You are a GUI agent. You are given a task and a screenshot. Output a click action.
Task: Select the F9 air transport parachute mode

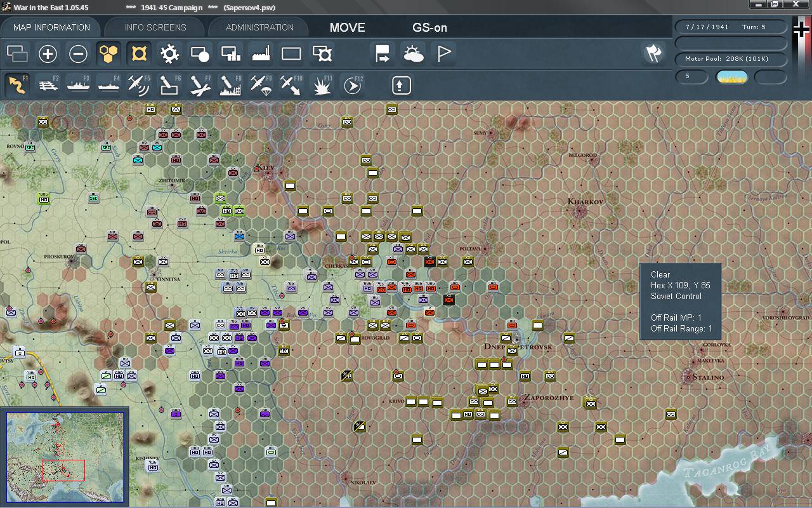click(261, 84)
